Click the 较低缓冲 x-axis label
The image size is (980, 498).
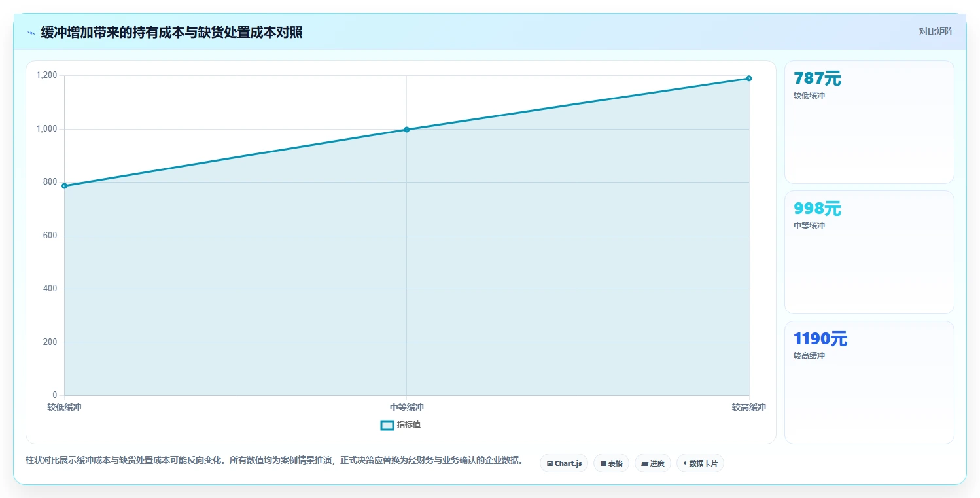click(x=64, y=407)
